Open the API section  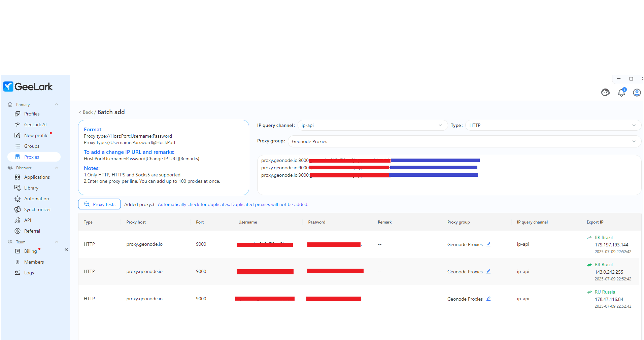coord(27,220)
